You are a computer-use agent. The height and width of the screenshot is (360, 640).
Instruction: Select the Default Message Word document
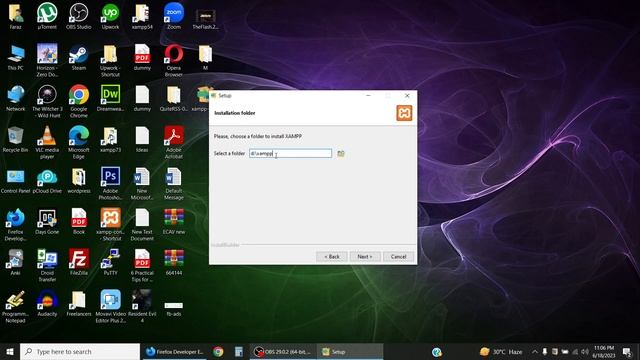point(174,184)
